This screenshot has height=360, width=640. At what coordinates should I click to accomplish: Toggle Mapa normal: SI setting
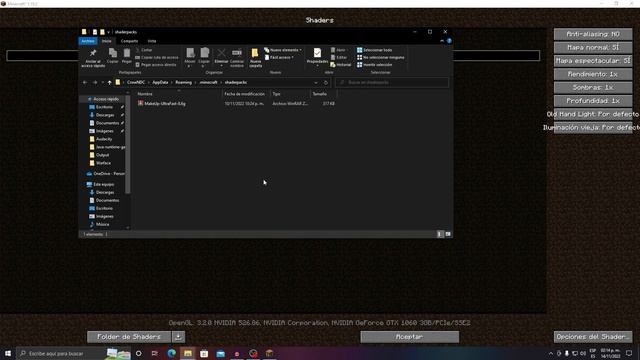593,47
